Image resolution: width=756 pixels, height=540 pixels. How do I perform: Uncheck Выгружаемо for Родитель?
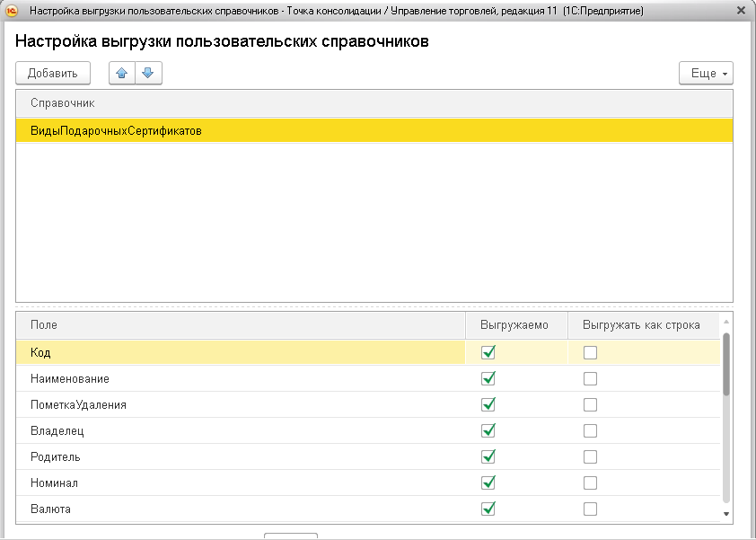(x=488, y=456)
